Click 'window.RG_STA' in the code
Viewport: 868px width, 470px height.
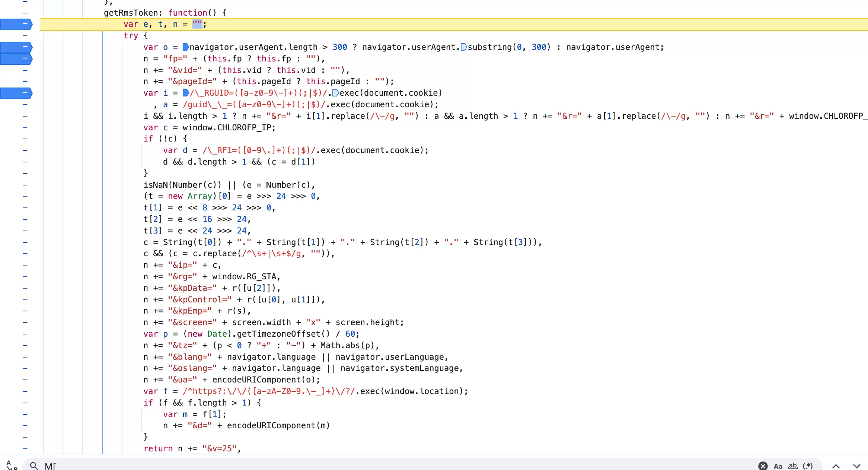click(244, 276)
